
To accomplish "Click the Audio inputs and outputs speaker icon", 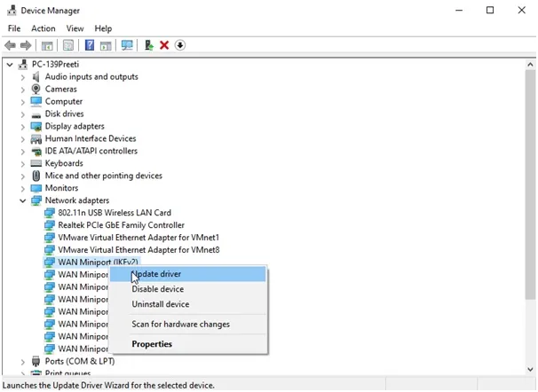I will pyautogui.click(x=36, y=77).
